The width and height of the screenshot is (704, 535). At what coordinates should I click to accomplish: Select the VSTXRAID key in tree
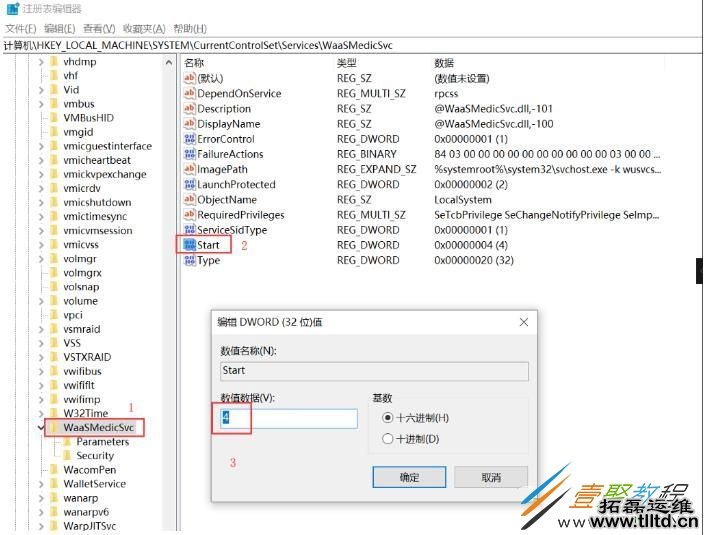click(87, 357)
